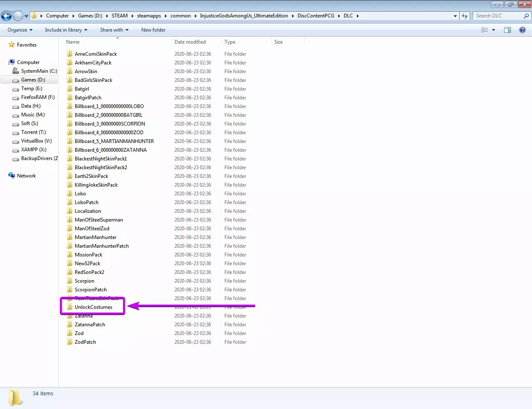Click the ArrowSkin folder icon

pyautogui.click(x=69, y=71)
